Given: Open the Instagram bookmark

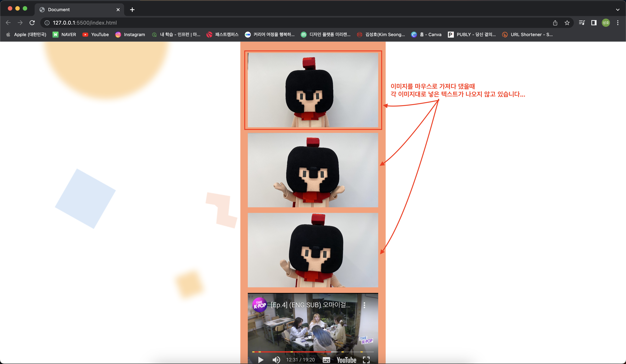Looking at the screenshot, I should click(130, 34).
